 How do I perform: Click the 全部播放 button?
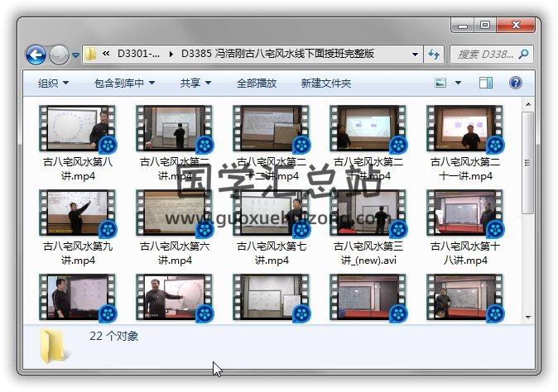(x=257, y=83)
